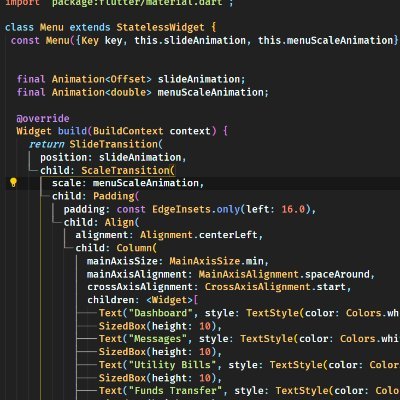Click 'MainAxisSize.min' value

click(216, 261)
